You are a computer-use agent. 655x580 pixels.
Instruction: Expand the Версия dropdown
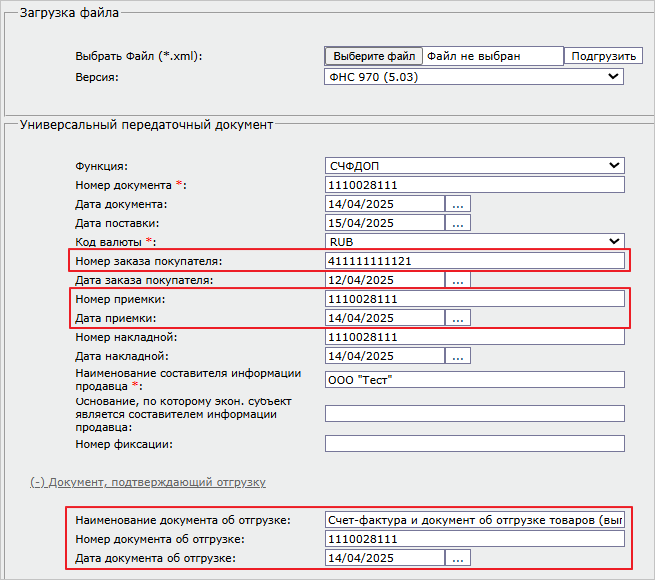click(474, 76)
